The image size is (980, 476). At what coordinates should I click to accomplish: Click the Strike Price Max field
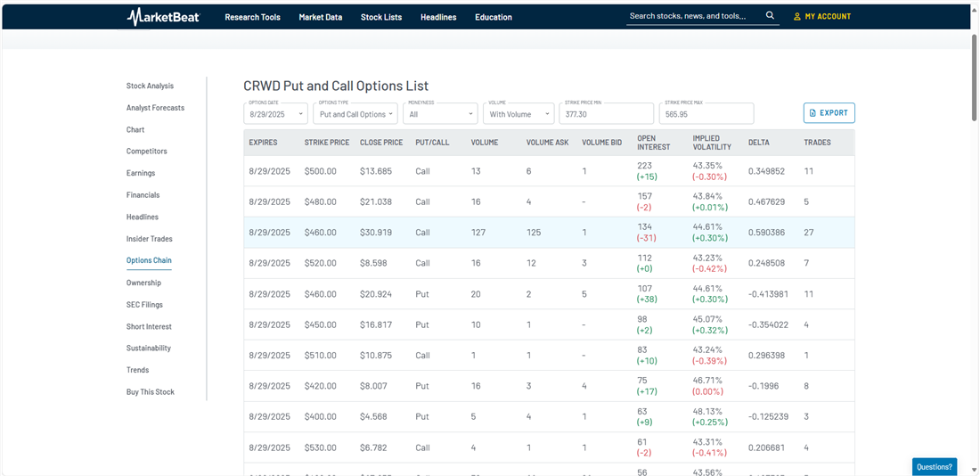point(706,114)
